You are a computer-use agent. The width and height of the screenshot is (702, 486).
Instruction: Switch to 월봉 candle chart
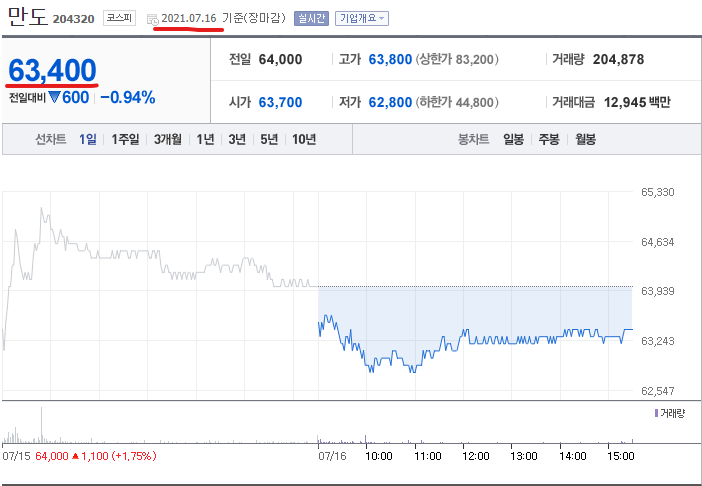(585, 139)
